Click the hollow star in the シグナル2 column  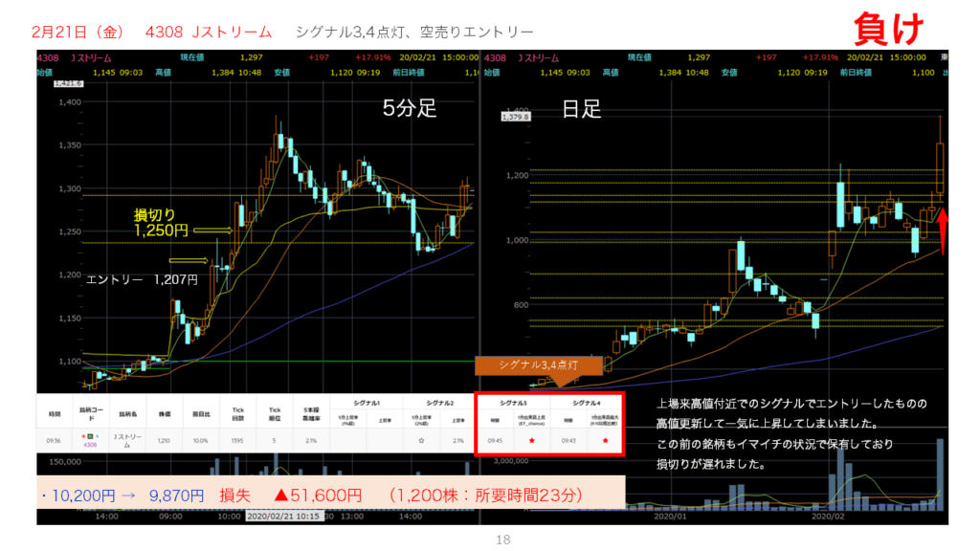421,440
